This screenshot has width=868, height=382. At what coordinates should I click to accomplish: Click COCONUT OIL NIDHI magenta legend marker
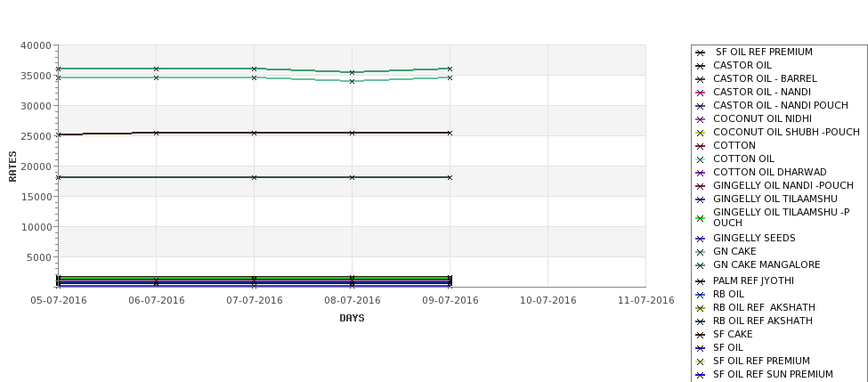(701, 119)
